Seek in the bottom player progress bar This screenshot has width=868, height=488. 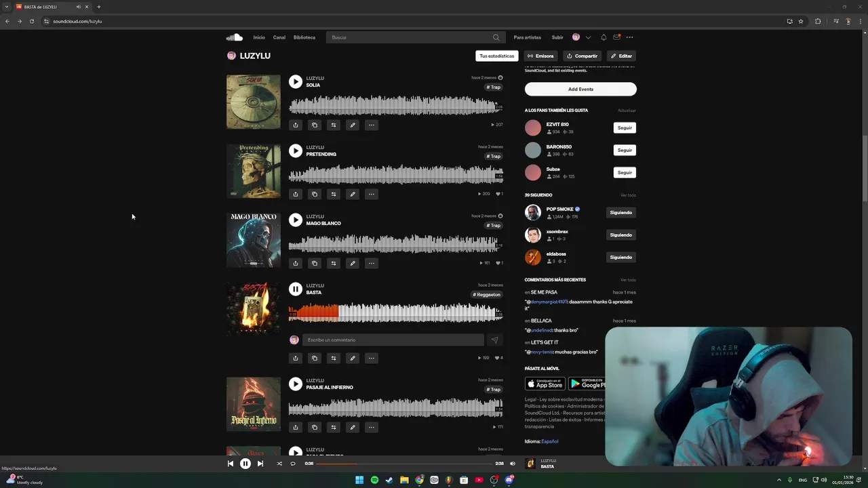point(404,464)
